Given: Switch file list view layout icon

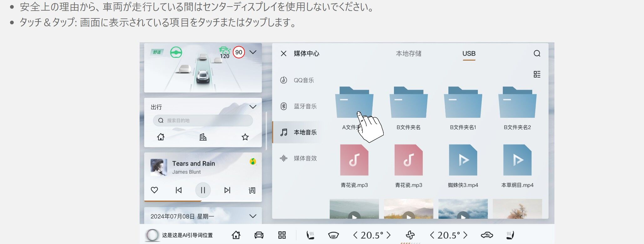Looking at the screenshot, I should [x=537, y=74].
